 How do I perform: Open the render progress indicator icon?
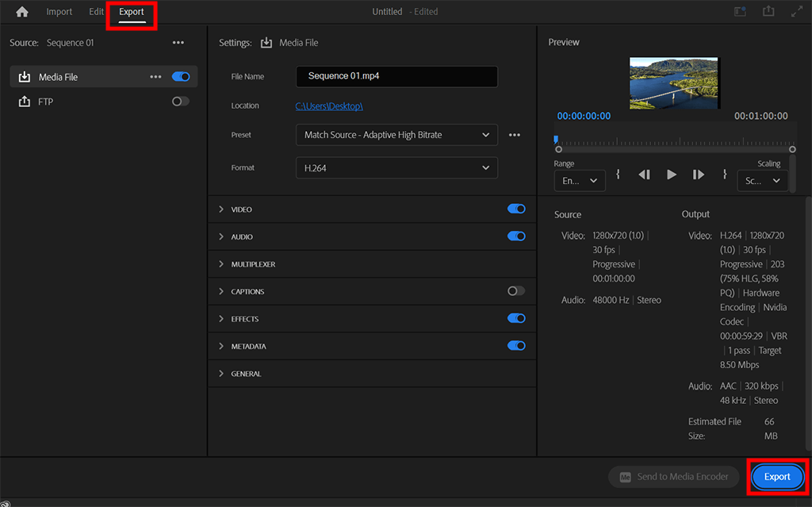click(739, 11)
